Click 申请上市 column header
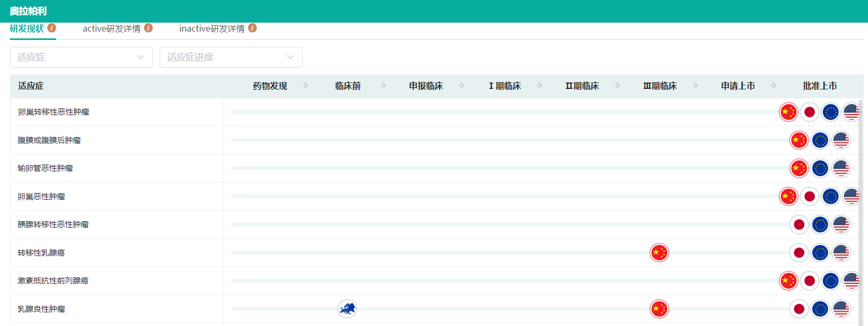 [738, 86]
